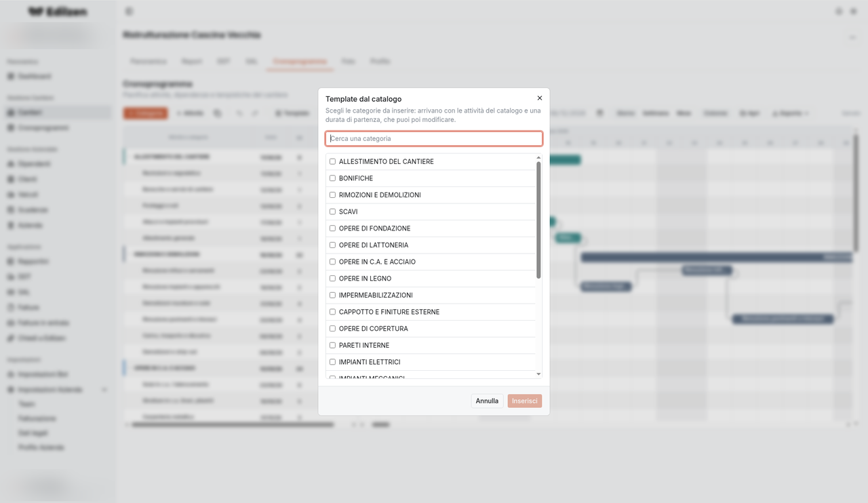Check the OPERE IN C.A. E ACCIAIO box

click(332, 262)
